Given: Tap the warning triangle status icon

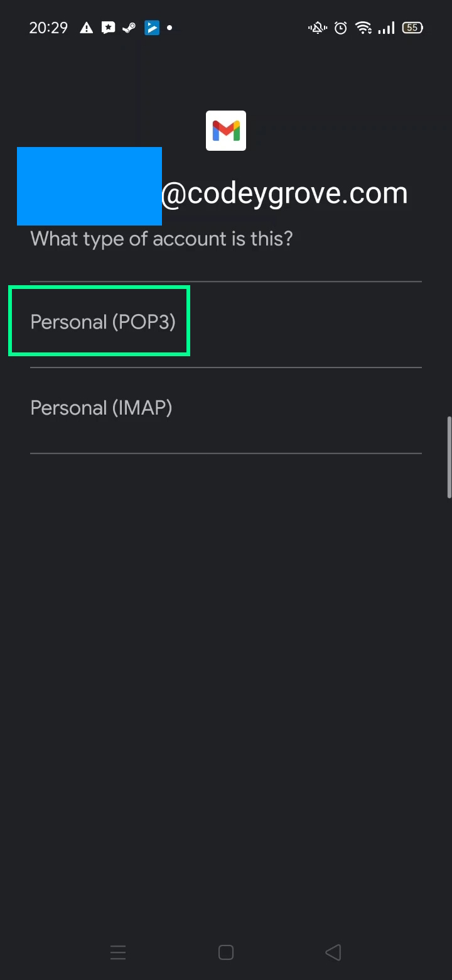Looking at the screenshot, I should tap(87, 28).
